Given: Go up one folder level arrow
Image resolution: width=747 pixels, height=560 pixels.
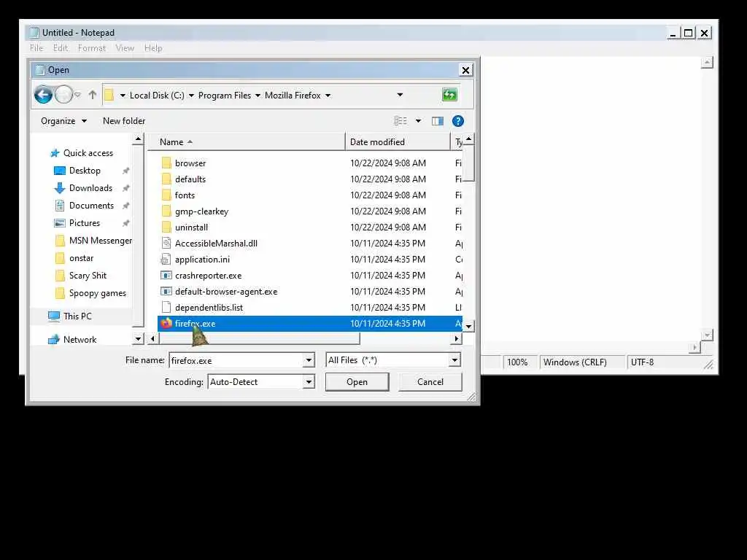Looking at the screenshot, I should [93, 95].
